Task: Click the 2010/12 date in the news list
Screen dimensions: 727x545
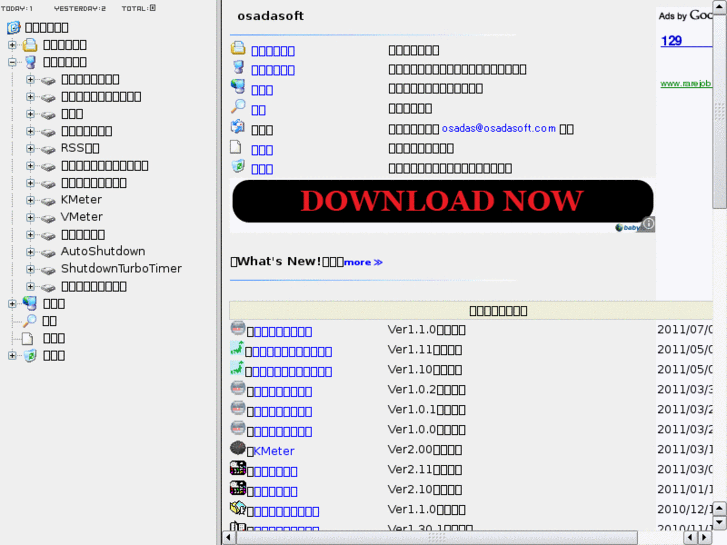Action: click(x=685, y=510)
